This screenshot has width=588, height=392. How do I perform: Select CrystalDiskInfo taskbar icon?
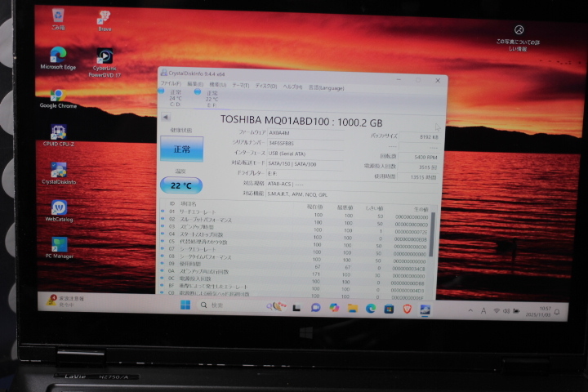(425, 310)
